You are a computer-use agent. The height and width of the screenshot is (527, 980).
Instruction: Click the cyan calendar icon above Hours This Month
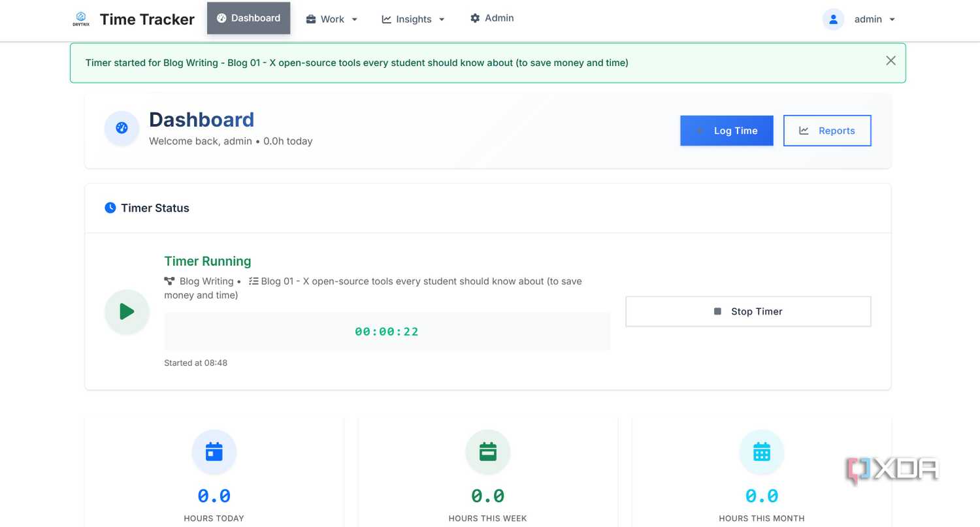pos(762,452)
